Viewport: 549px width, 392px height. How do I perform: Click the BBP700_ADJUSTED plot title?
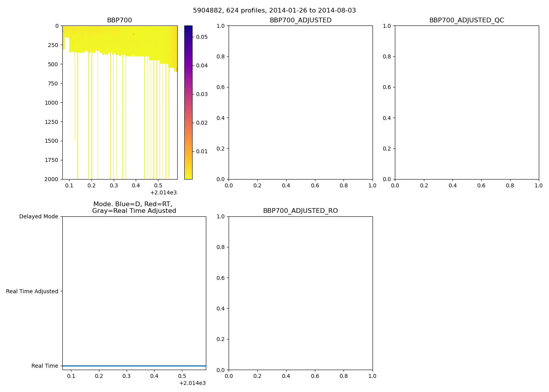(300, 20)
